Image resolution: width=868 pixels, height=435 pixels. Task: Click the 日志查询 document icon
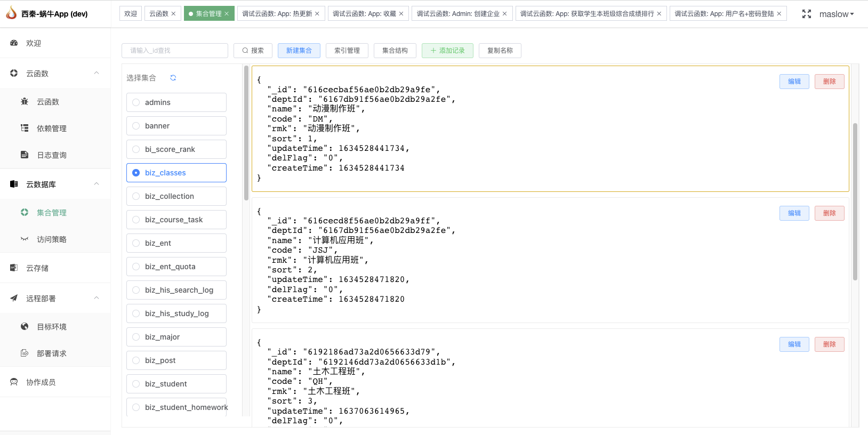[25, 155]
